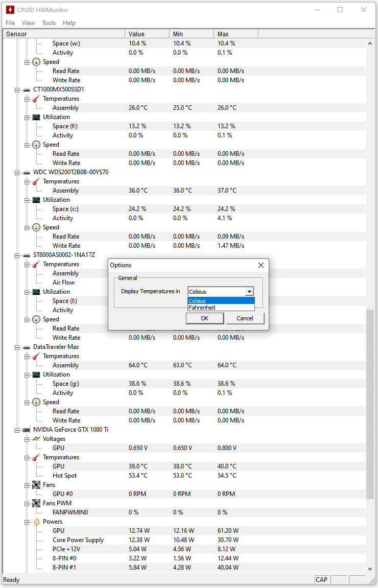
Task: Open the View menu
Action: point(28,23)
